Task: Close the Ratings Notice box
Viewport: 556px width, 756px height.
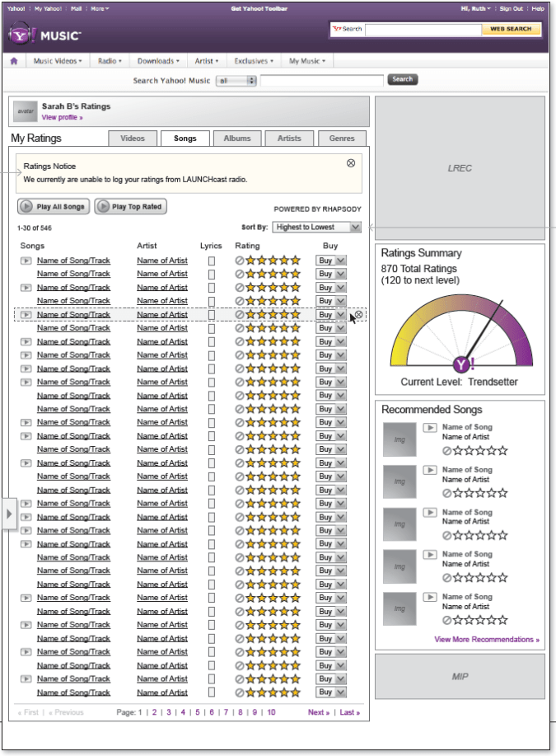Action: (351, 163)
